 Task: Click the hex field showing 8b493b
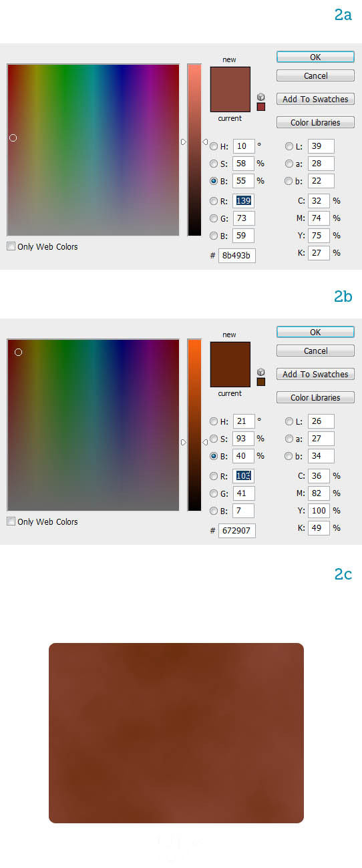(x=237, y=255)
